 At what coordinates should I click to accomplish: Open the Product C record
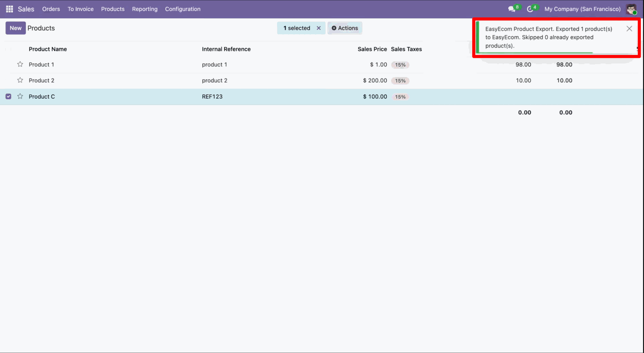click(42, 97)
